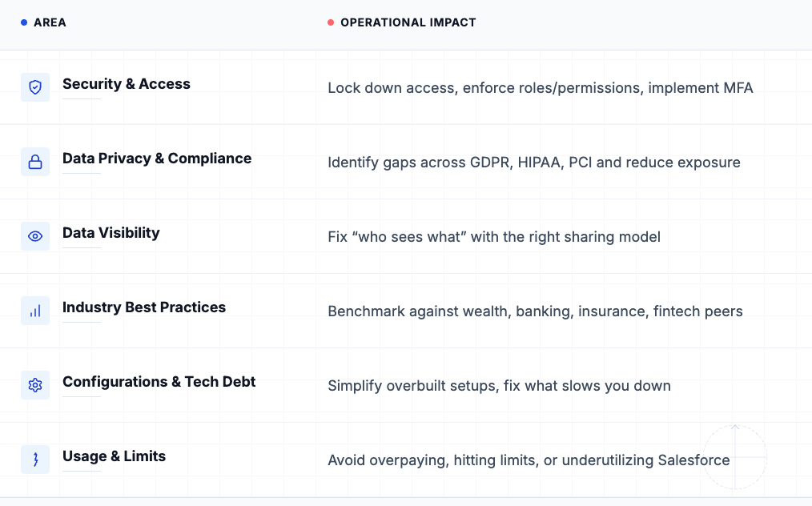Click the red dot beside OPERATIONAL IMPACT
The image size is (812, 506).
click(330, 22)
